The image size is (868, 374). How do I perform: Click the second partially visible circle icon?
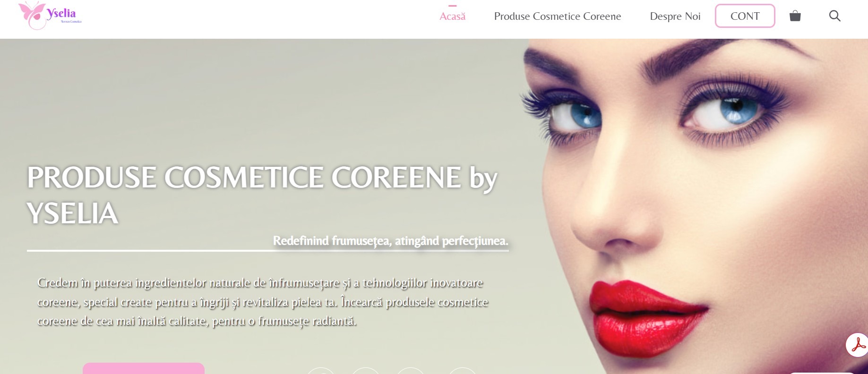366,371
